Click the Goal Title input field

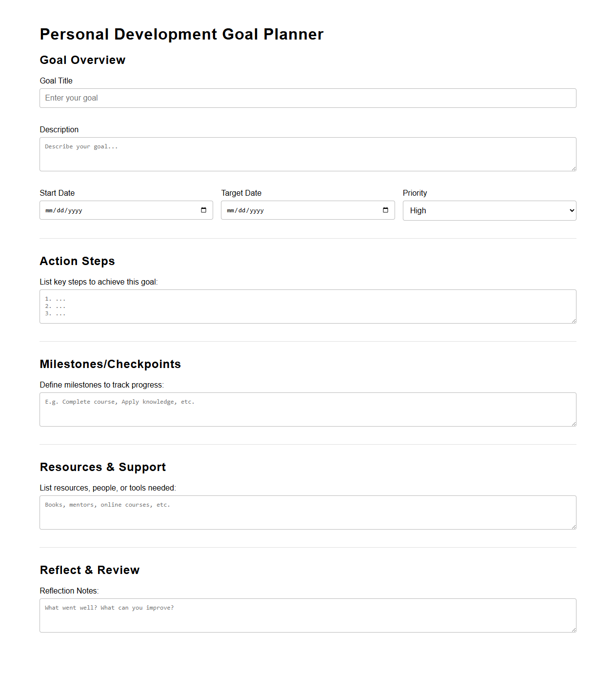308,98
